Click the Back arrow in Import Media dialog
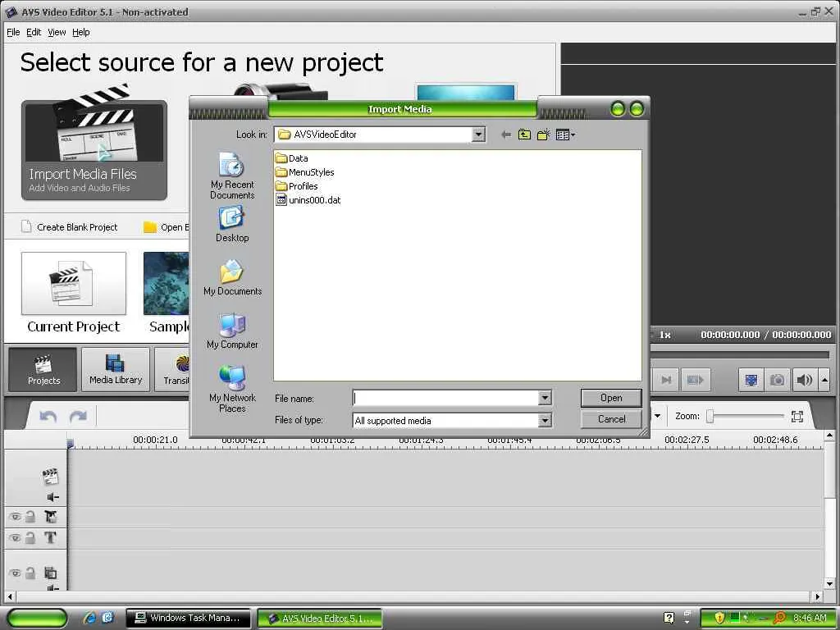 pos(505,135)
